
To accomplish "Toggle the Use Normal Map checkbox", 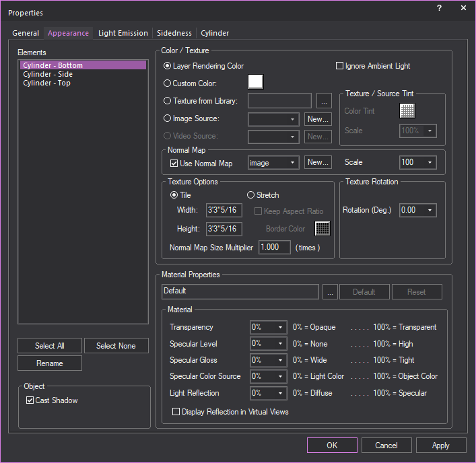I will coord(174,164).
